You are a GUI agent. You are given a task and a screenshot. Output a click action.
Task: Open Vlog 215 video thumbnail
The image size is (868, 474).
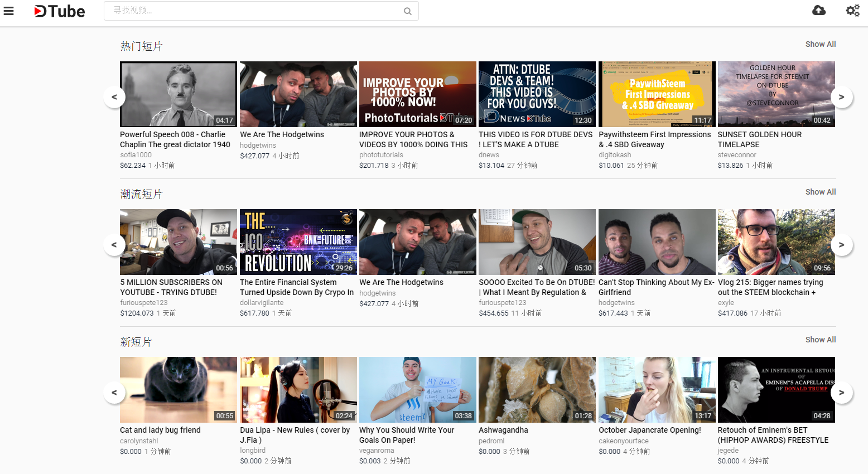coord(777,242)
